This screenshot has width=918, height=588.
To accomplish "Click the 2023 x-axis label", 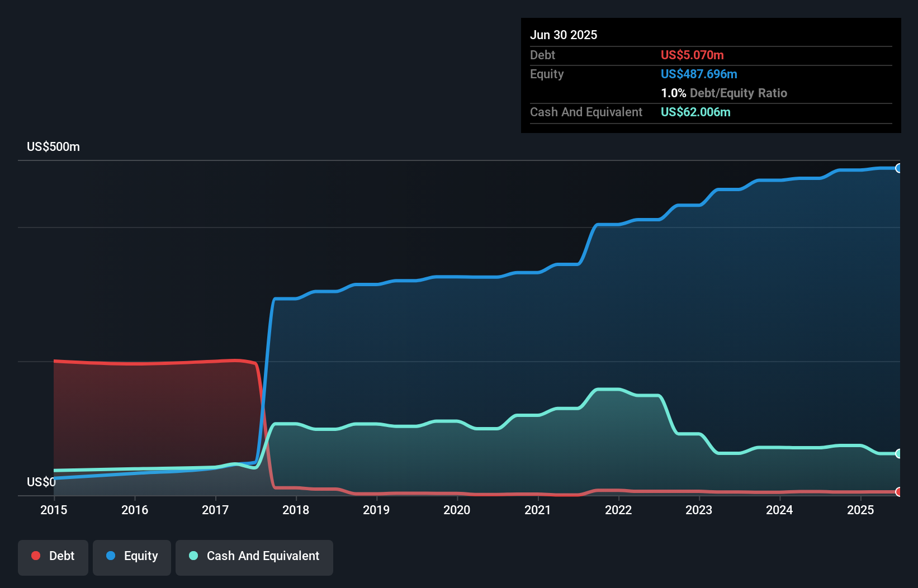I will pos(699,510).
